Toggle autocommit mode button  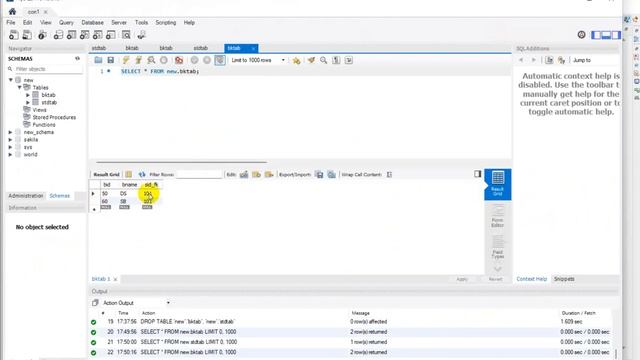click(x=220, y=60)
